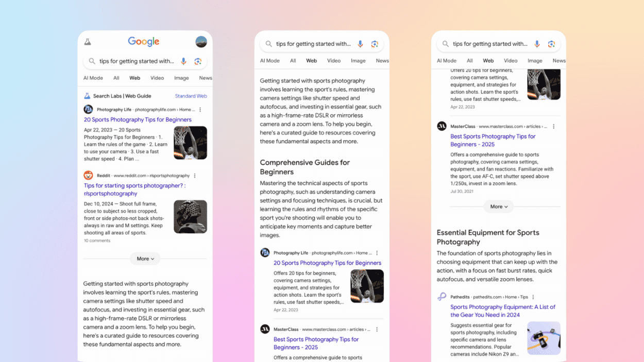Open the three-dot menu for the middle phone MasterClass result
Viewport: 644px width, 362px height.
coord(377,330)
